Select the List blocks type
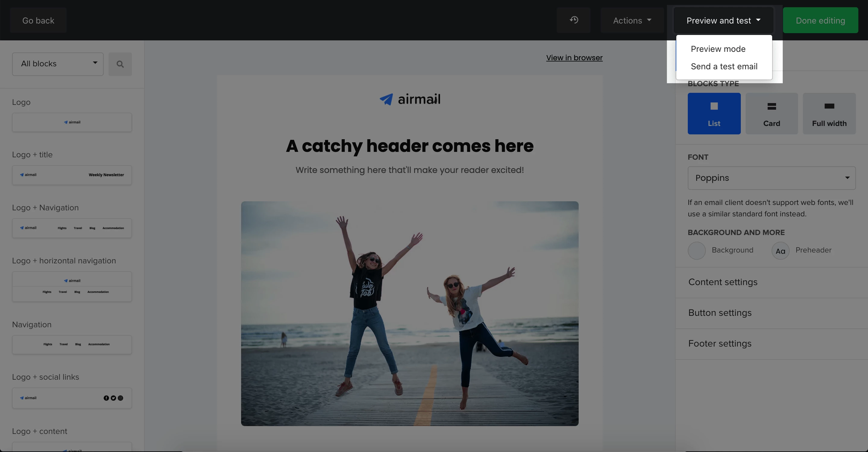Screen dimensions: 868x452 click(x=714, y=114)
